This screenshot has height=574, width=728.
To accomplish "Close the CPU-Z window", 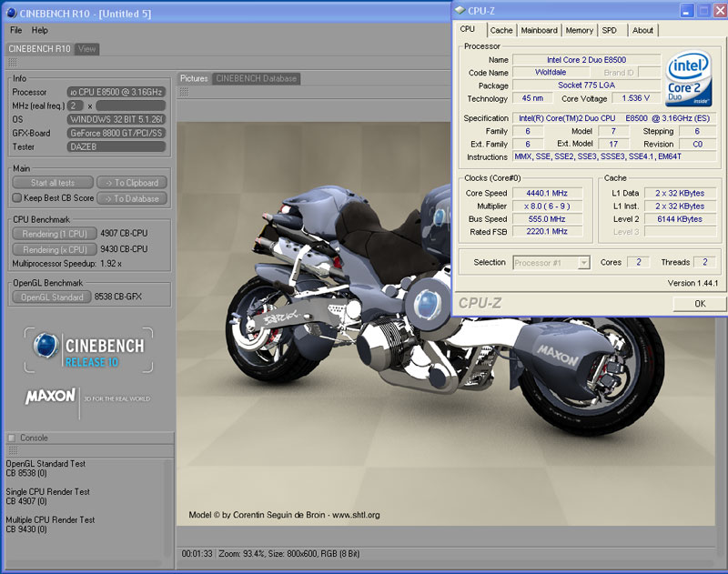I will pos(720,10).
